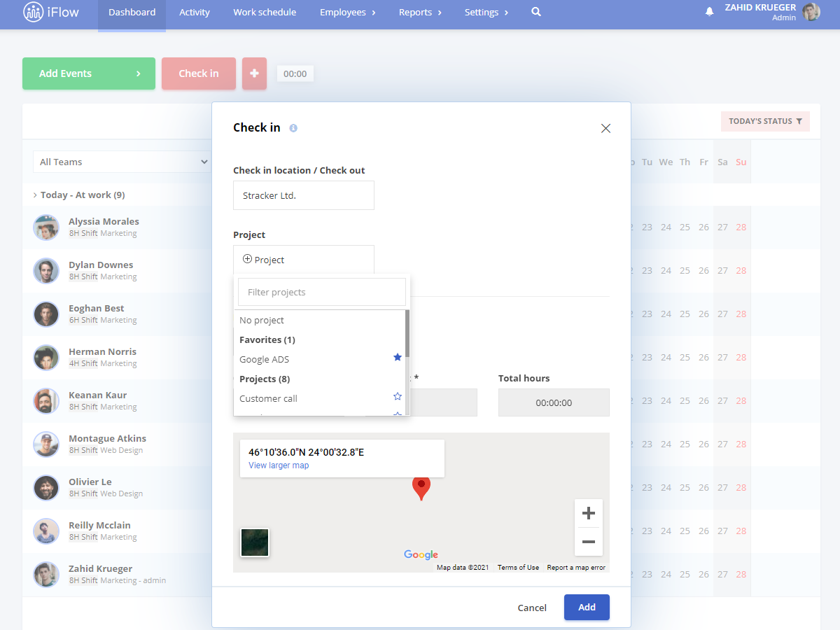The height and width of the screenshot is (630, 840).
Task: Switch the map to satellite view with the thumbnail
Action: [255, 542]
